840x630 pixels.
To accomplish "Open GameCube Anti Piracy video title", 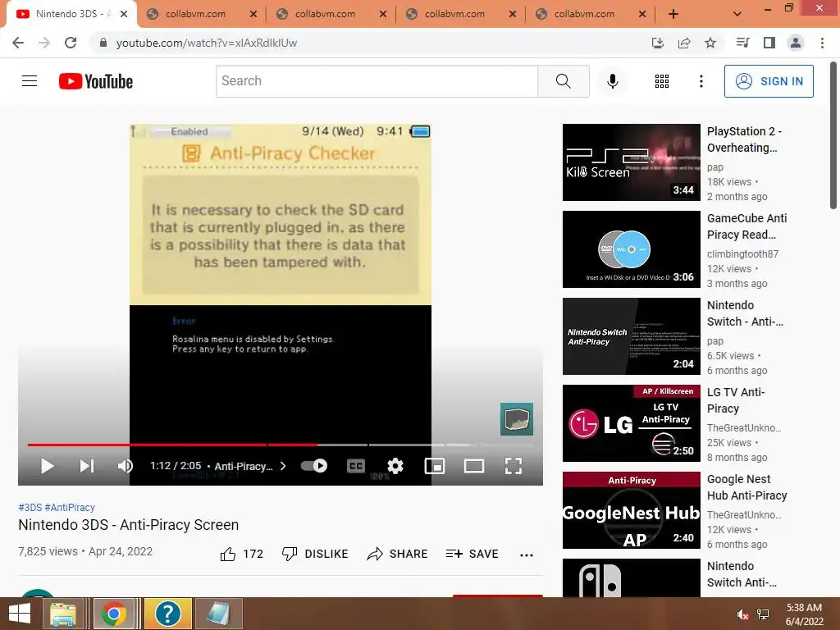I will pos(746,226).
